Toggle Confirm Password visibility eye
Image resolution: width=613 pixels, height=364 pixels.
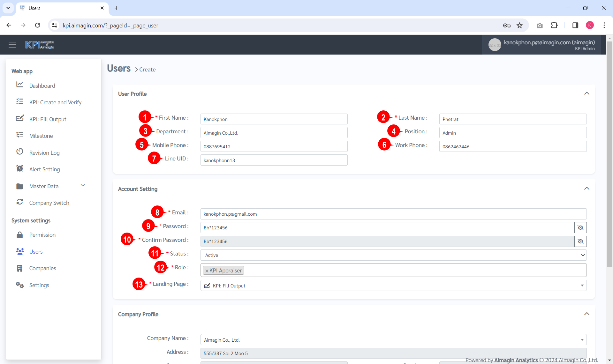click(x=580, y=241)
